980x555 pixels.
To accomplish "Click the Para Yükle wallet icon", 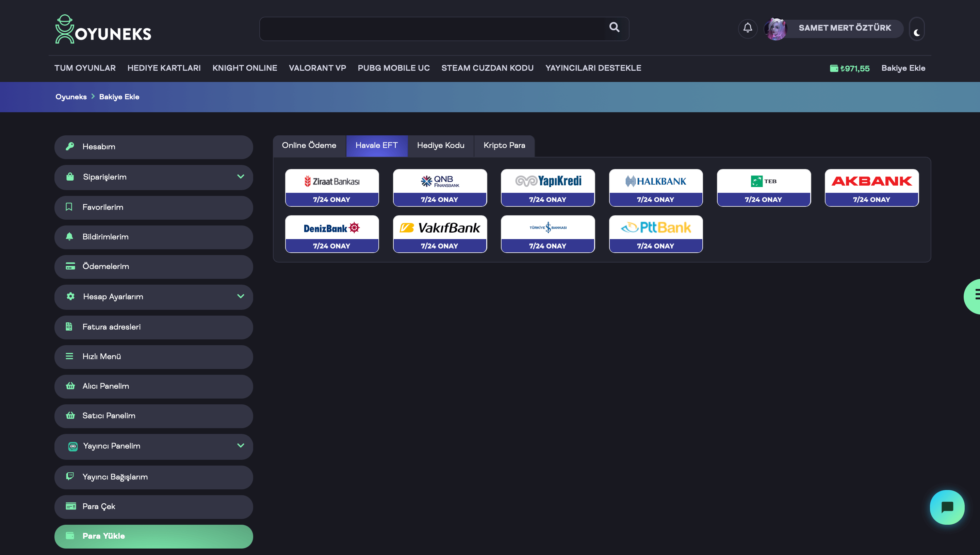I will 70,536.
